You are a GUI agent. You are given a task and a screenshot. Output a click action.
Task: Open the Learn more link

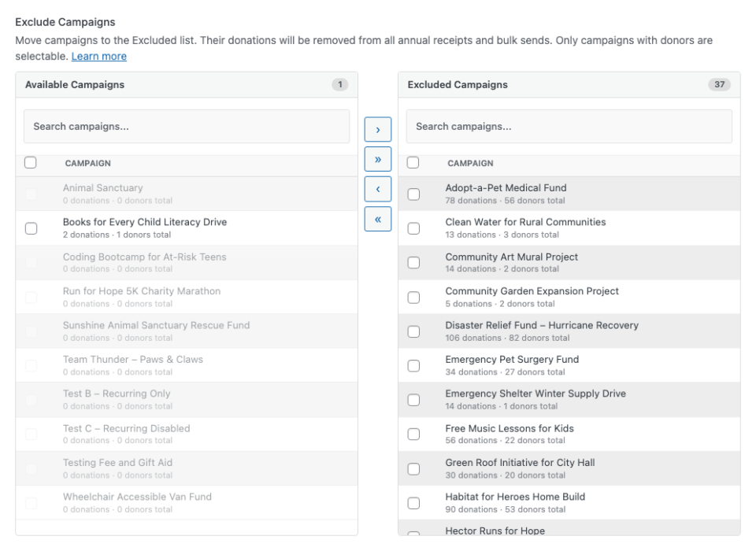coord(99,56)
